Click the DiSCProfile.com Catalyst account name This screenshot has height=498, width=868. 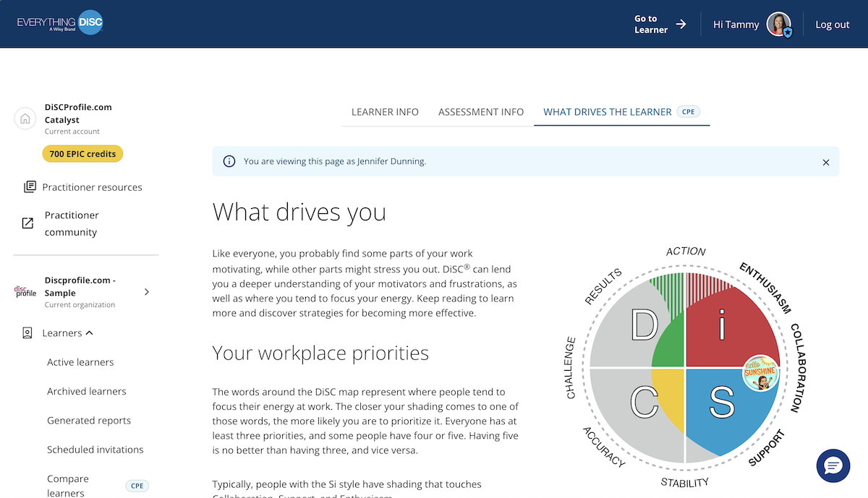78,113
